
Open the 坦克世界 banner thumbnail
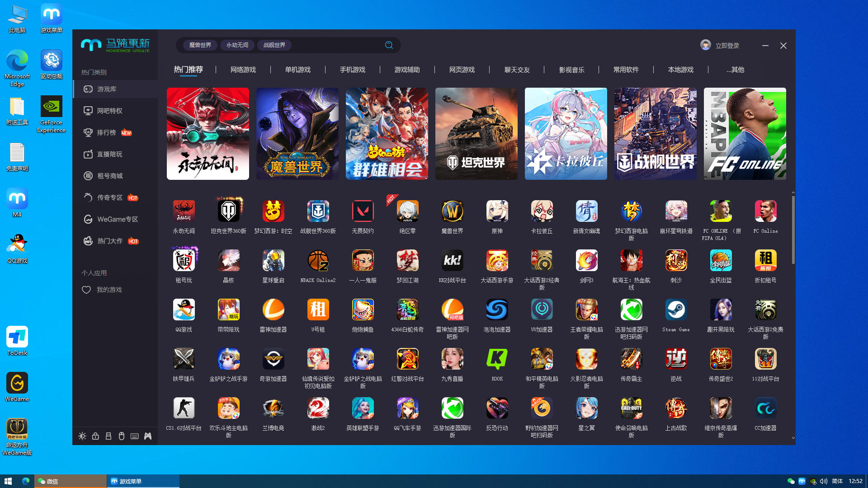pos(476,134)
